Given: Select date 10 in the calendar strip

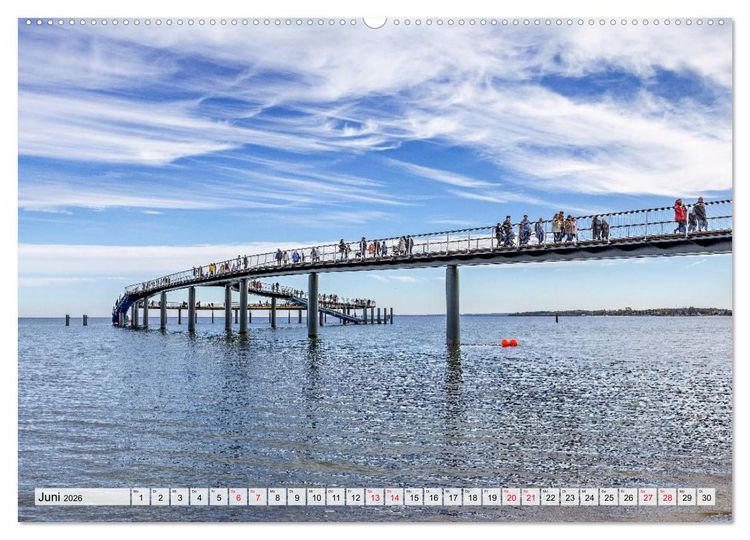Looking at the screenshot, I should coord(316,497).
